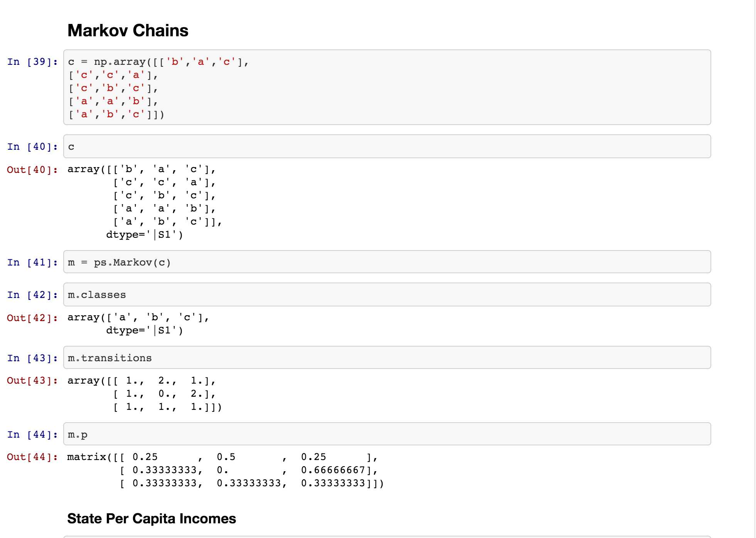Select the cell with ps.Markov(c)
Screen dimensions: 756x538
coord(387,262)
